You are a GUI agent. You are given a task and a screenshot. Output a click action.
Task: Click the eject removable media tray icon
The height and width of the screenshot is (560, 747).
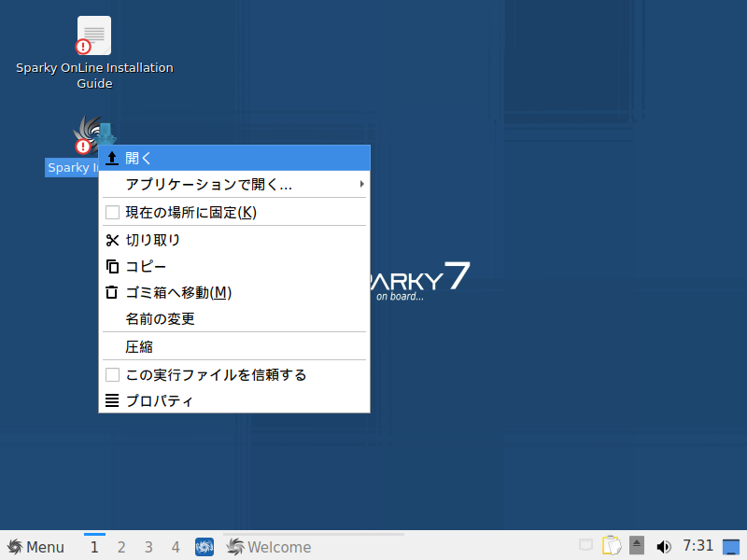637,545
